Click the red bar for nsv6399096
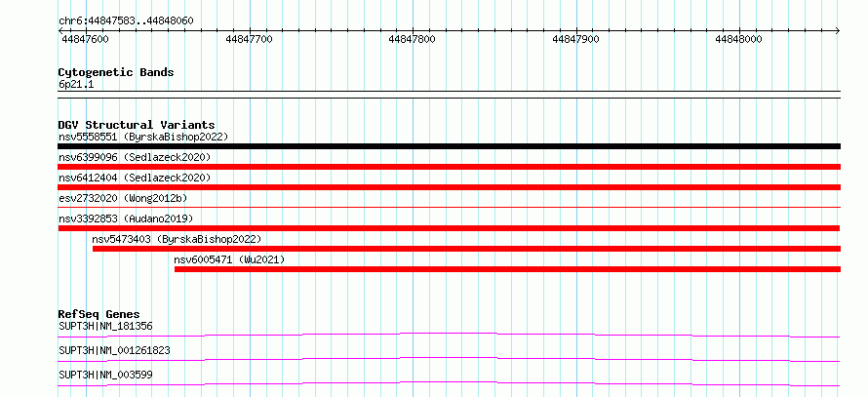This screenshot has width=868, height=397. [x=449, y=167]
